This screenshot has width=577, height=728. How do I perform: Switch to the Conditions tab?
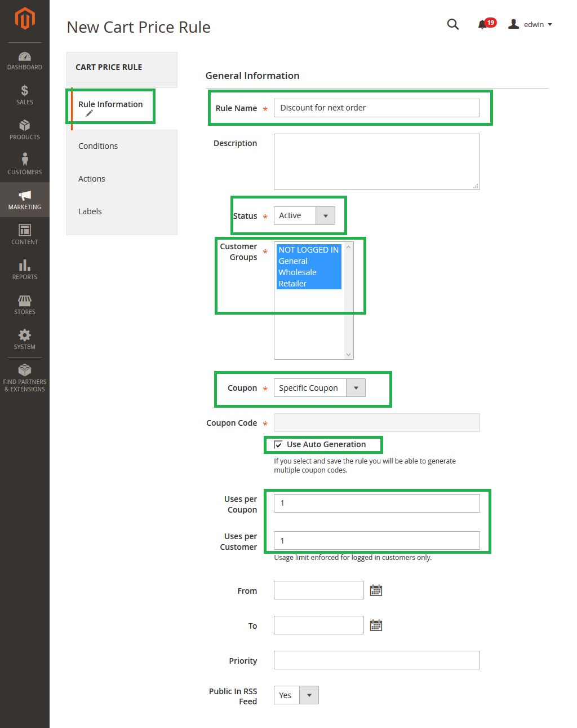pyautogui.click(x=98, y=146)
